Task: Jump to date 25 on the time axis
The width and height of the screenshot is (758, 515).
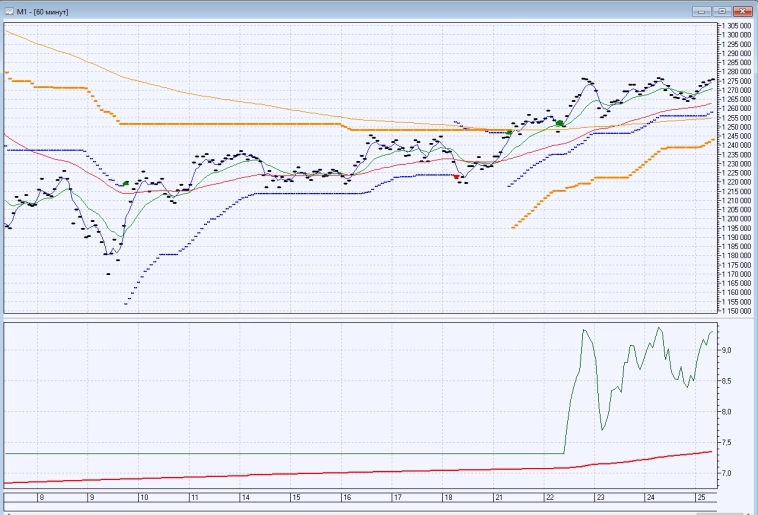Action: pos(700,497)
